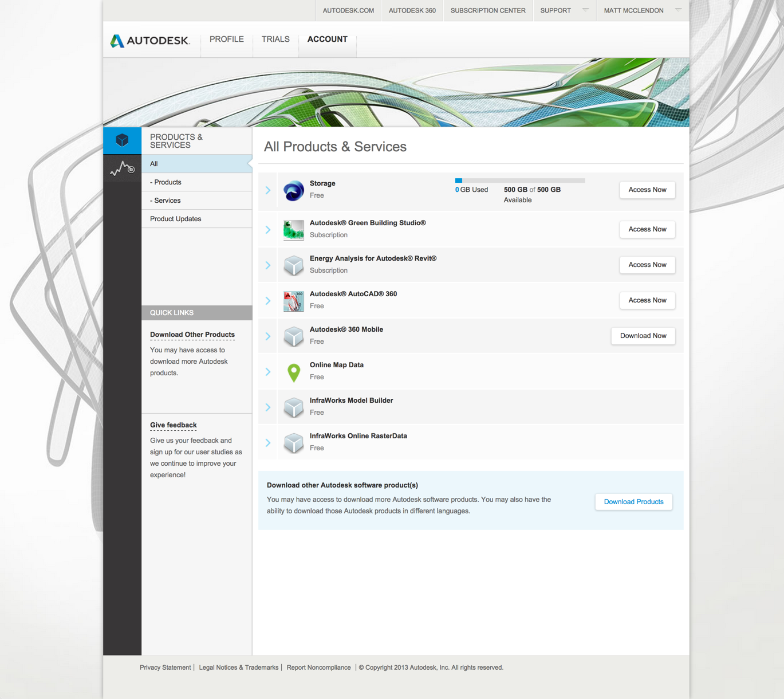Screen dimensions: 784x699
Task: Click the AutoCAD 360 product icon
Action: pyautogui.click(x=294, y=301)
